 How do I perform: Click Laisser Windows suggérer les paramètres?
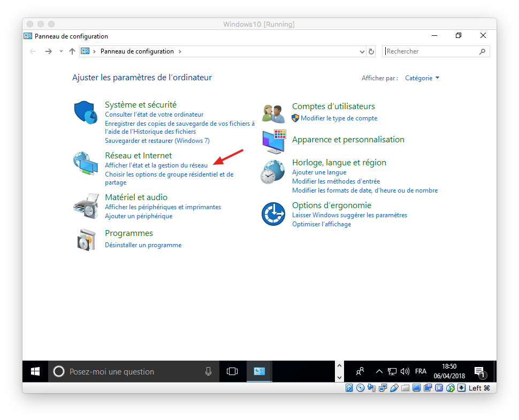click(349, 215)
